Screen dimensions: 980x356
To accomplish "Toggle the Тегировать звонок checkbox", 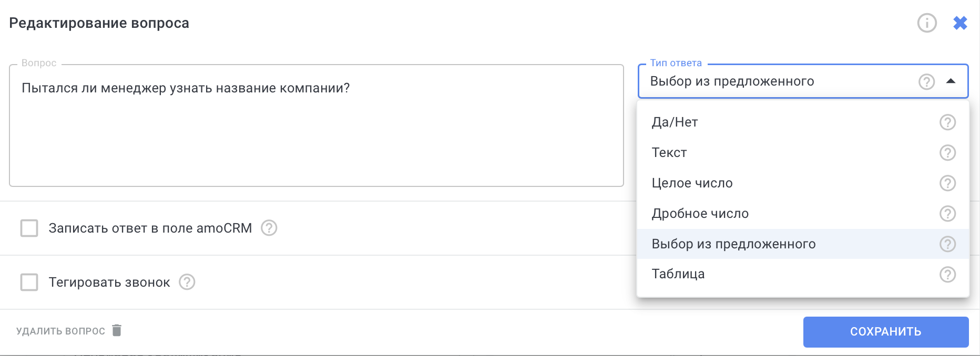I will [29, 282].
